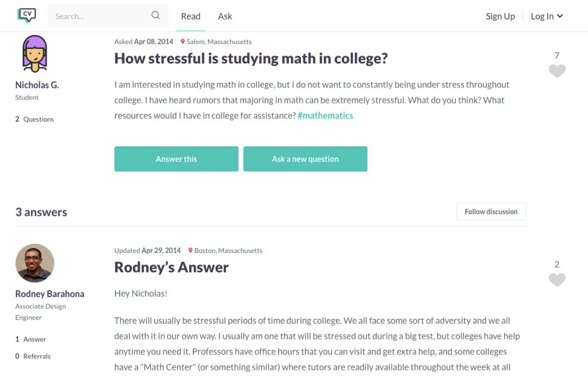Viewport: 588px width, 377px height.
Task: Click the Nicholas G. name link
Action: pos(37,85)
